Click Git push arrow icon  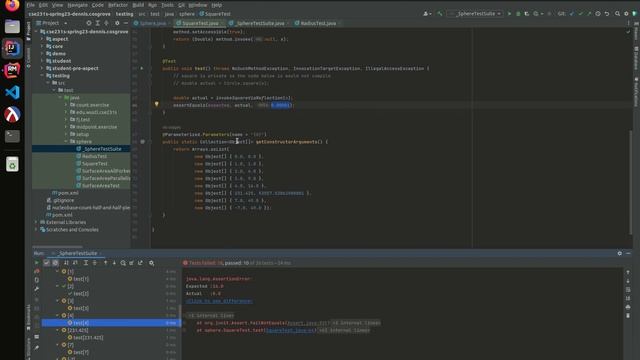[589, 13]
